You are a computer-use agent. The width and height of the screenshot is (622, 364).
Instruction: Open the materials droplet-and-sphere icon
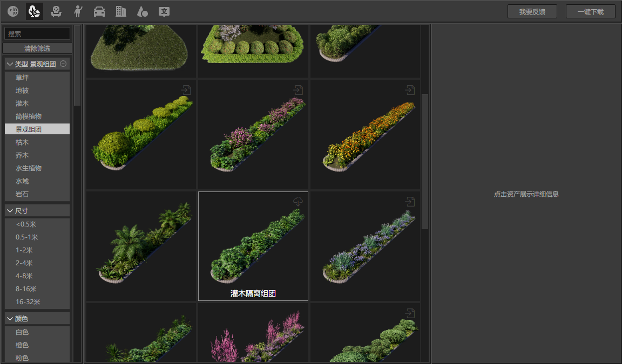(142, 11)
